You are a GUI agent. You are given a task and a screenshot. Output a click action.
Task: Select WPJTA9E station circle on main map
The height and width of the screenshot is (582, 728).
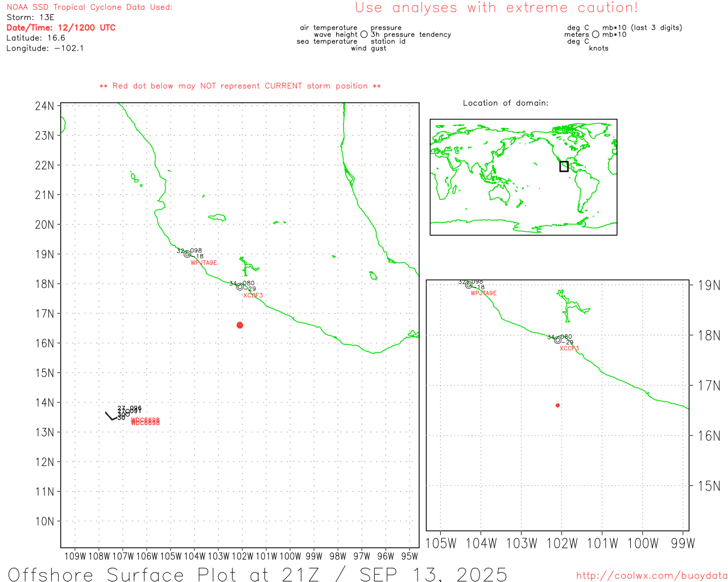(187, 254)
